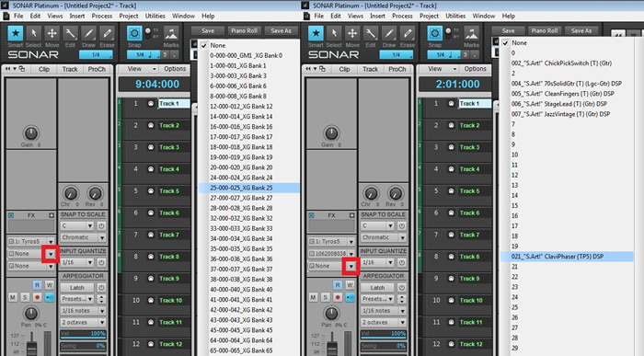Select 25-000-025_XG Bank 25 from the list
Viewport: 644px width, 356px height.
249,188
